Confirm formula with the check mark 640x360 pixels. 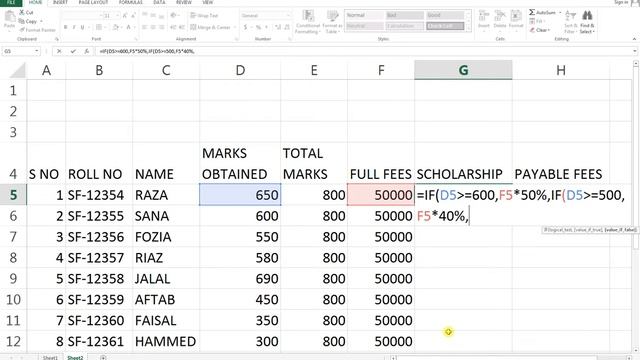pyautogui.click(x=73, y=51)
